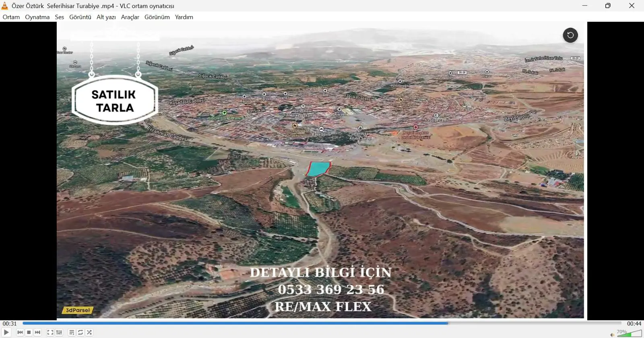Click the cyan highlighted land parcel

point(318,169)
